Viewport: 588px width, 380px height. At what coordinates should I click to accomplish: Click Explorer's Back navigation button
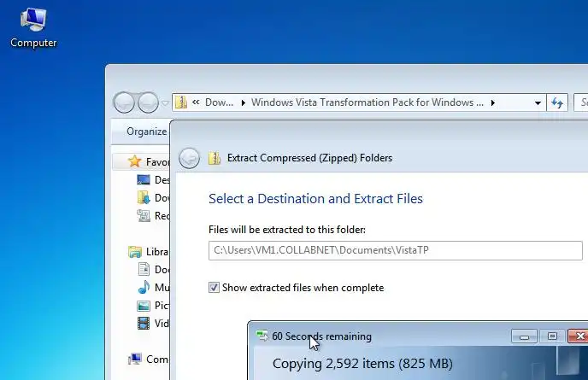123,102
